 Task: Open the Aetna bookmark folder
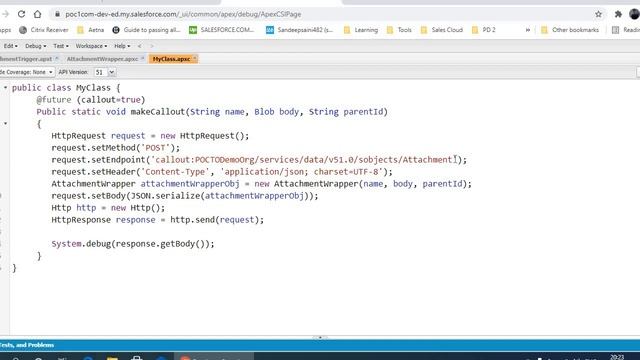(x=91, y=30)
